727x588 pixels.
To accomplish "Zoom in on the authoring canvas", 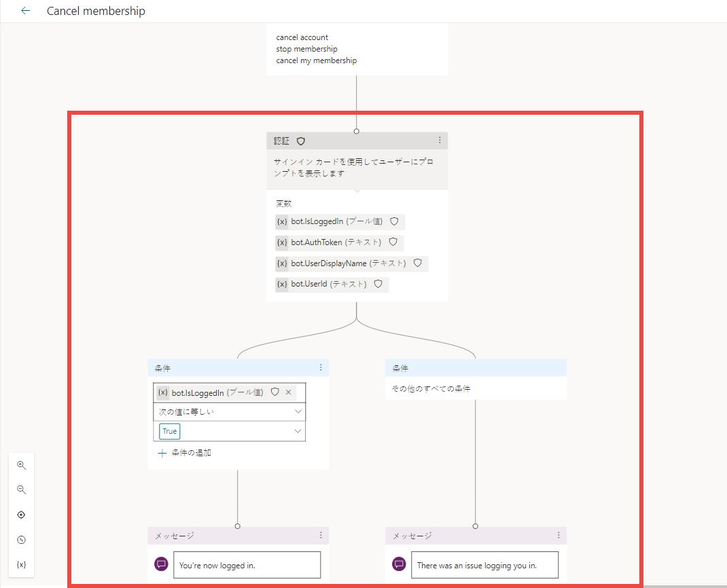I will [21, 465].
